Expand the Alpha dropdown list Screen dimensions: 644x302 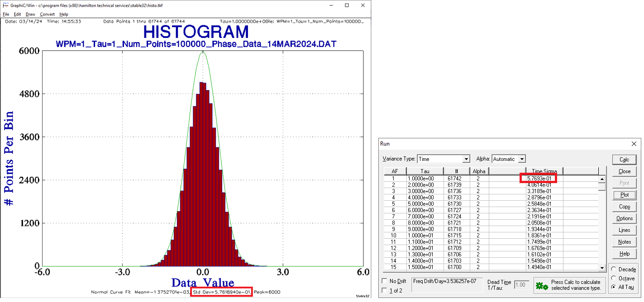point(522,159)
